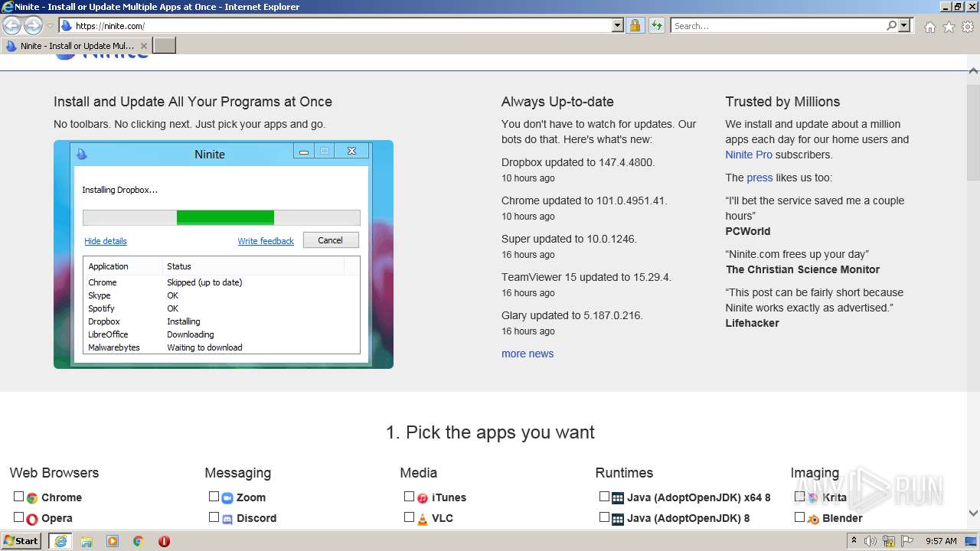Image resolution: width=980 pixels, height=551 pixels.
Task: Open a new blank tab
Action: pyautogui.click(x=165, y=46)
